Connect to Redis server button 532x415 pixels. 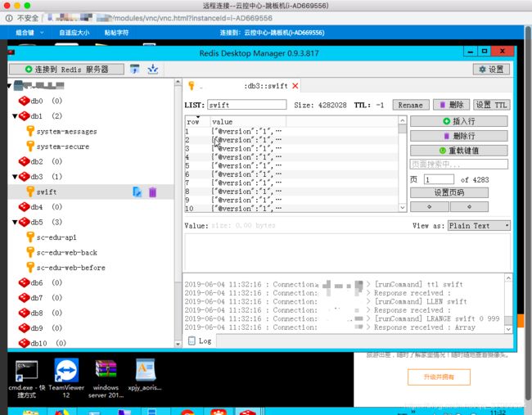[66, 70]
